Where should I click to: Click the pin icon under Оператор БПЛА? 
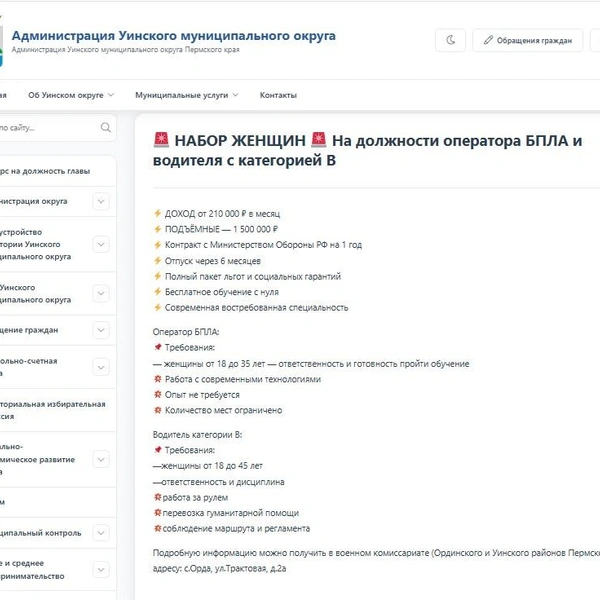click(x=158, y=347)
